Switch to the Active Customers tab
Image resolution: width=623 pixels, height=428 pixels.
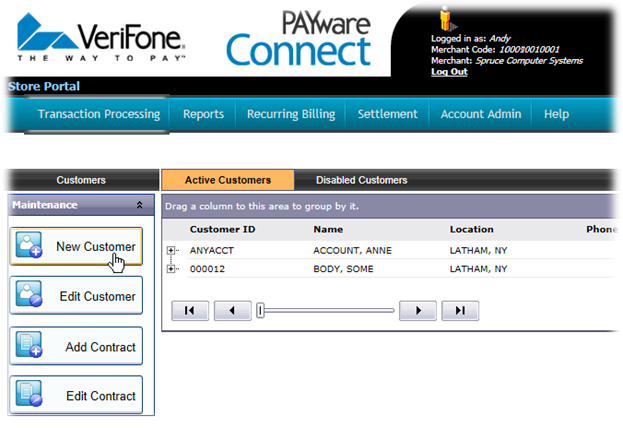click(x=228, y=180)
